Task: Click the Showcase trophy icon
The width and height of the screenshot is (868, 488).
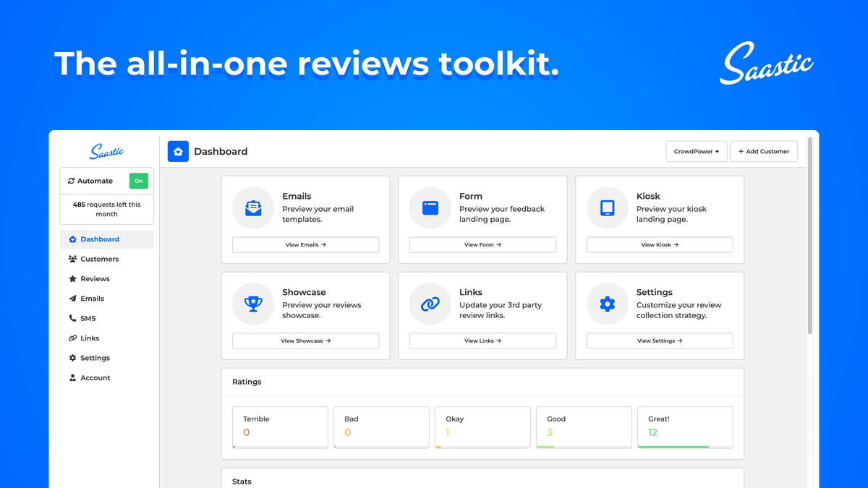Action: coord(253,304)
